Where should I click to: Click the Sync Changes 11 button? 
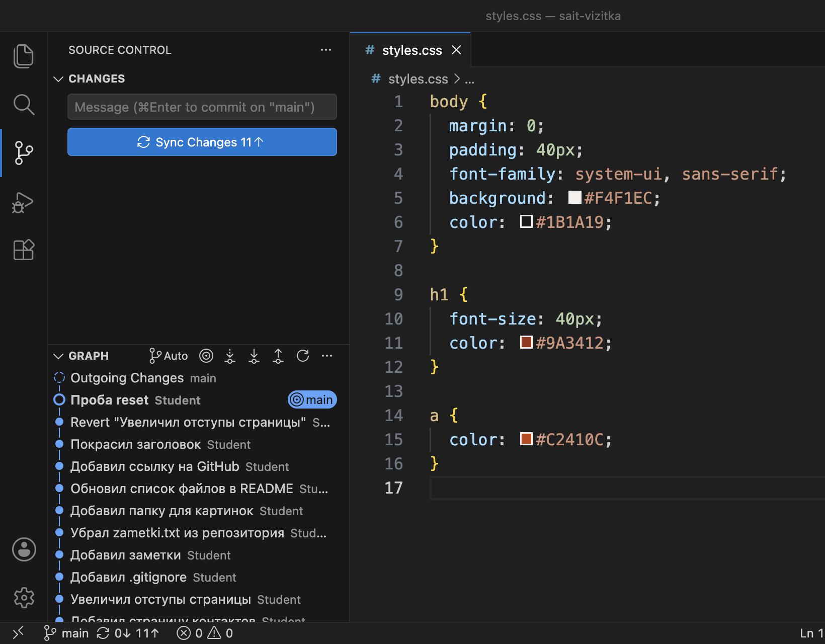(202, 142)
